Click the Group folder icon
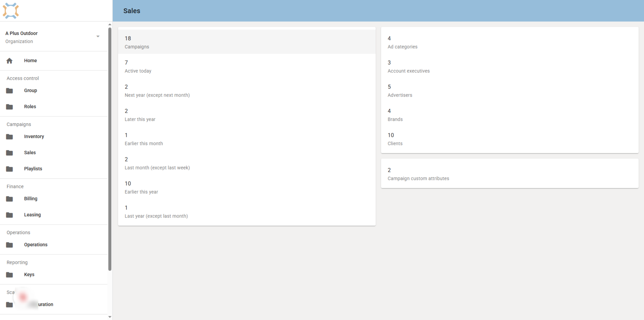This screenshot has height=320, width=644. (x=9, y=91)
